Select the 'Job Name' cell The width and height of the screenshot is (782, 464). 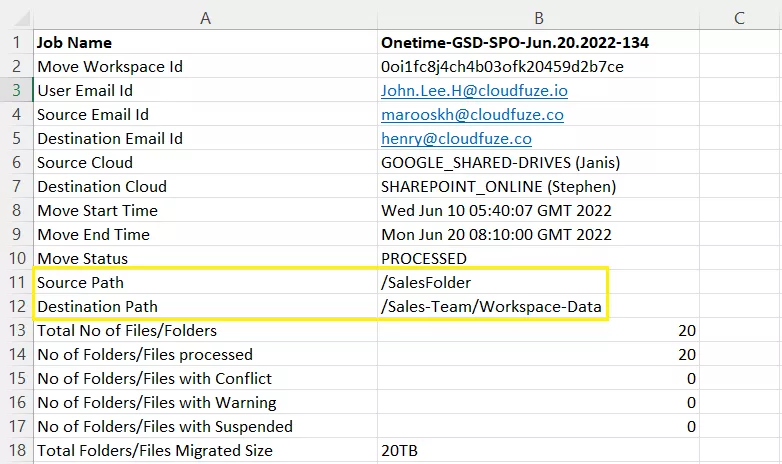point(205,42)
